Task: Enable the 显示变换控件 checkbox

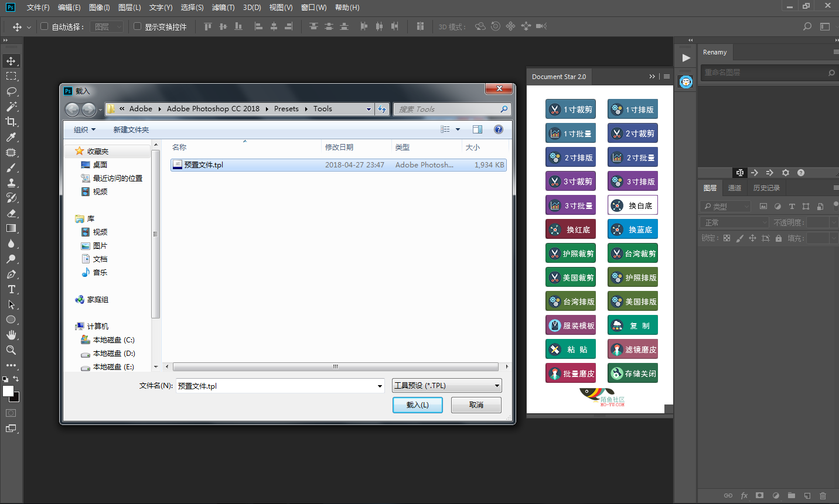Action: pyautogui.click(x=137, y=26)
